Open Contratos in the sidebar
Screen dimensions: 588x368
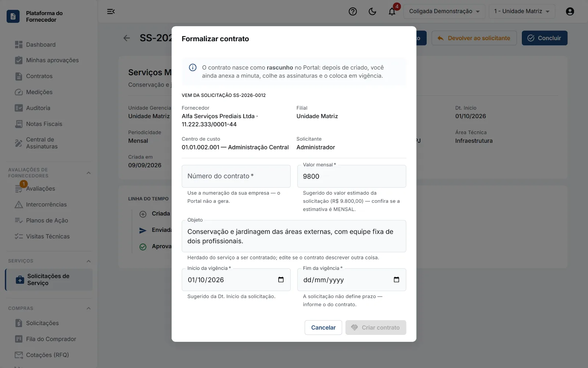tap(49, 76)
